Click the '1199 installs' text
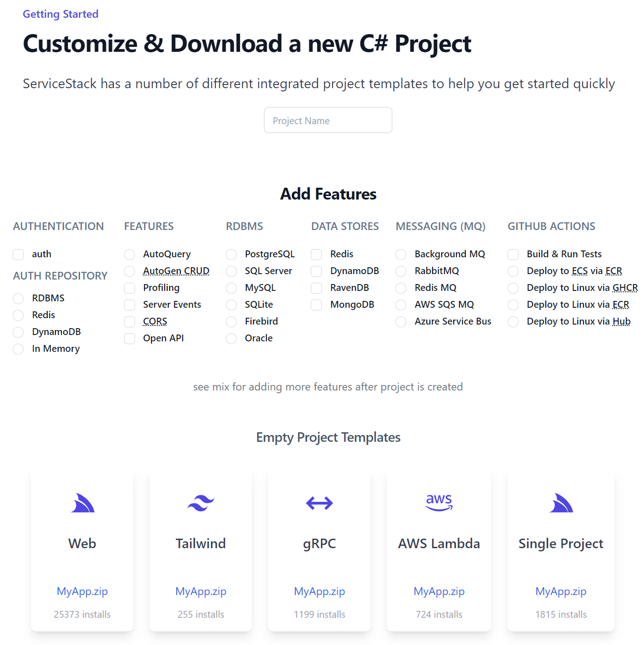 320,615
